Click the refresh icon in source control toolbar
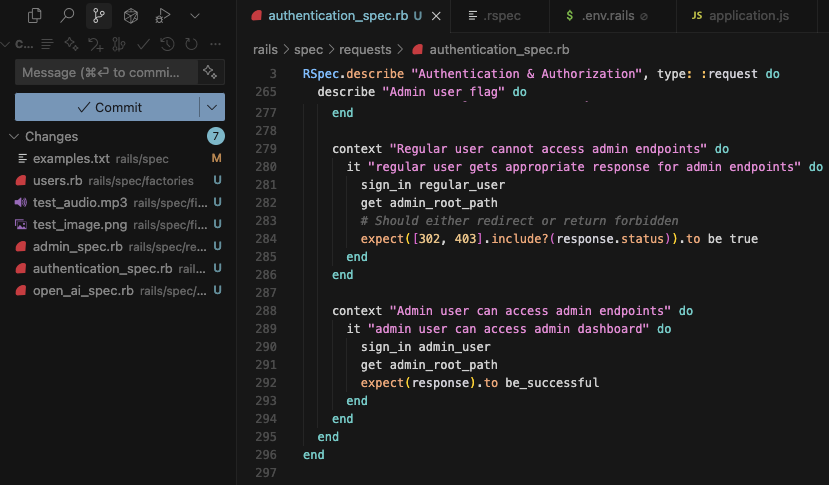829x485 pixels. (190, 44)
